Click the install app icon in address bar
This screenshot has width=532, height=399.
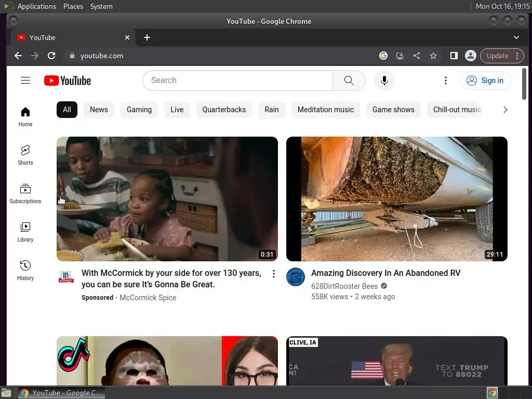(400, 56)
